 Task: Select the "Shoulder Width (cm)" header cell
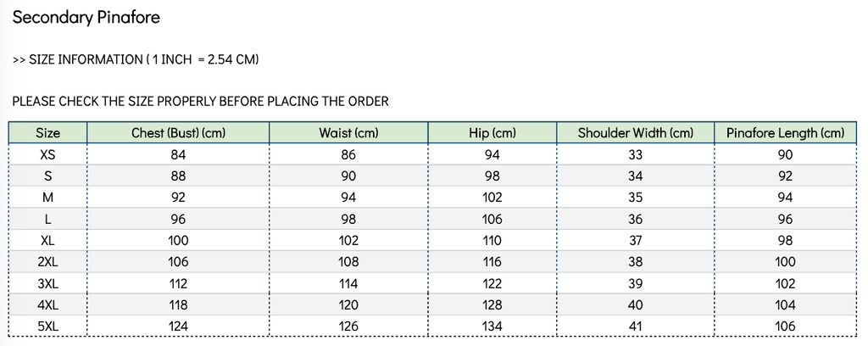coord(636,133)
